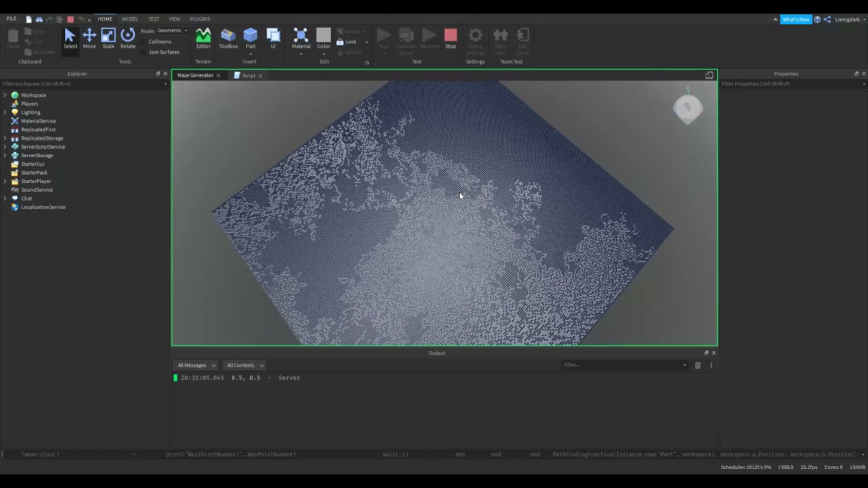Screen dimensions: 868x488
Task: Open the Toolbox panel
Action: click(x=229, y=39)
